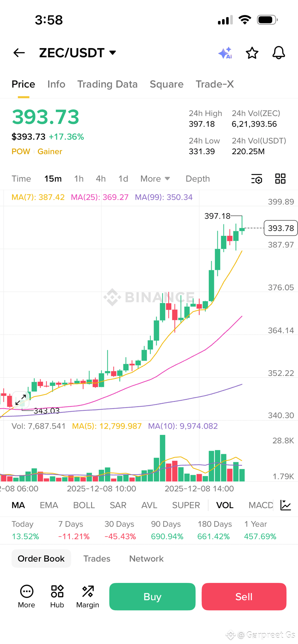Open the indicator chart icon next to MACD
298x644 pixels.
point(286,505)
